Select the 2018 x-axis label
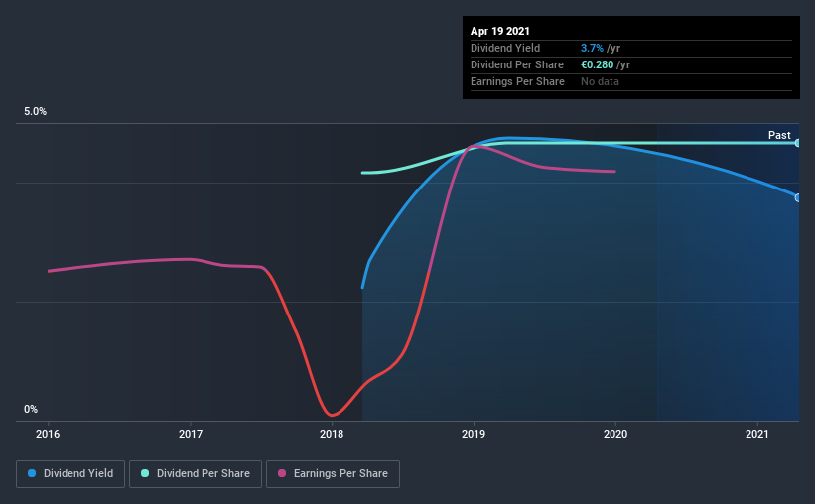This screenshot has height=504, width=815. click(x=332, y=434)
